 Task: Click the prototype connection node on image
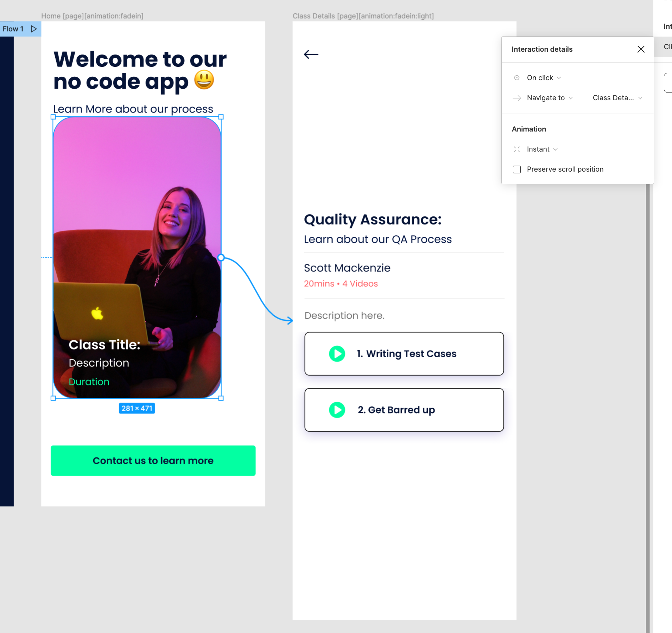tap(221, 257)
